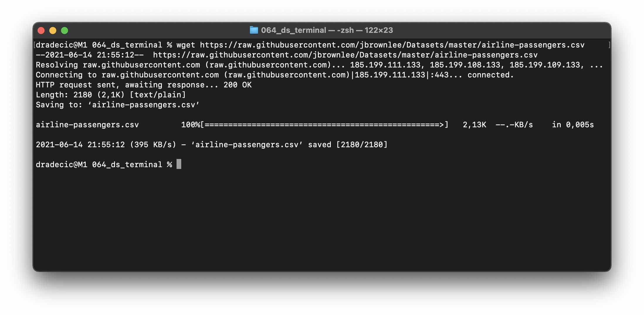Zoom the window with the green button

[65, 31]
